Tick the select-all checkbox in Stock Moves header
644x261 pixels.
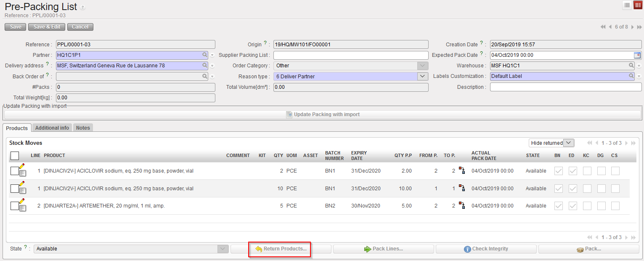coord(15,156)
